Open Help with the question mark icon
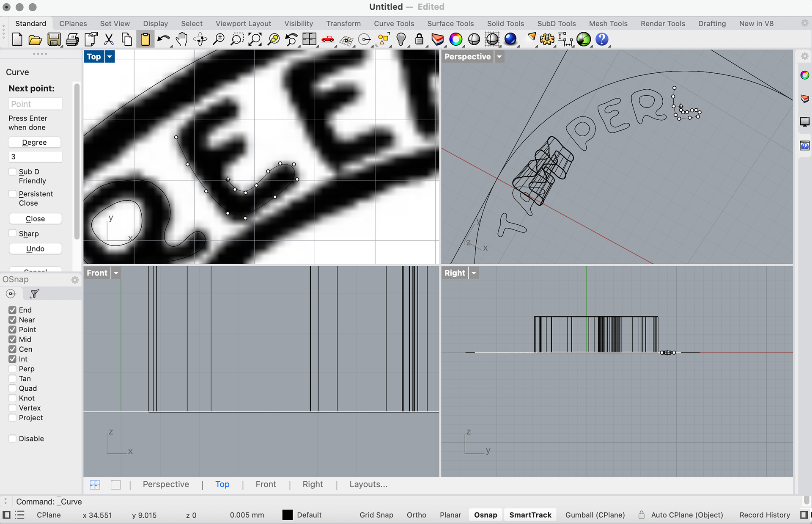Image resolution: width=812 pixels, height=524 pixels. [602, 39]
